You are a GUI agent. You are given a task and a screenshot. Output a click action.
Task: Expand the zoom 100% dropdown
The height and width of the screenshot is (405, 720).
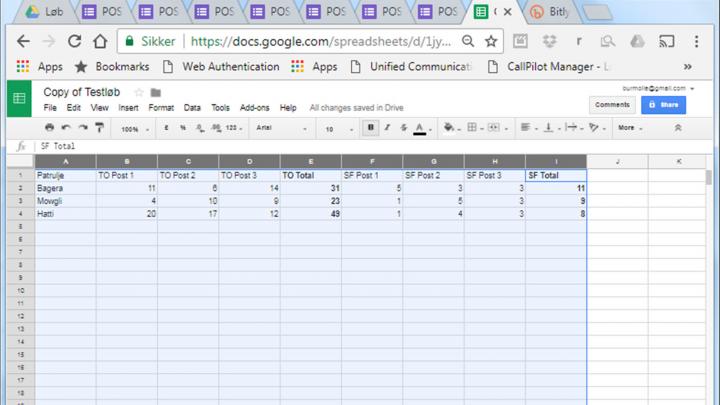(134, 128)
